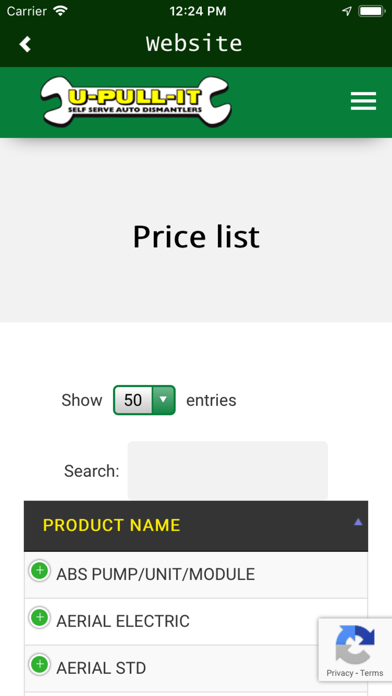
Task: Sort by the Product Name triangle indicator
Action: point(358,522)
